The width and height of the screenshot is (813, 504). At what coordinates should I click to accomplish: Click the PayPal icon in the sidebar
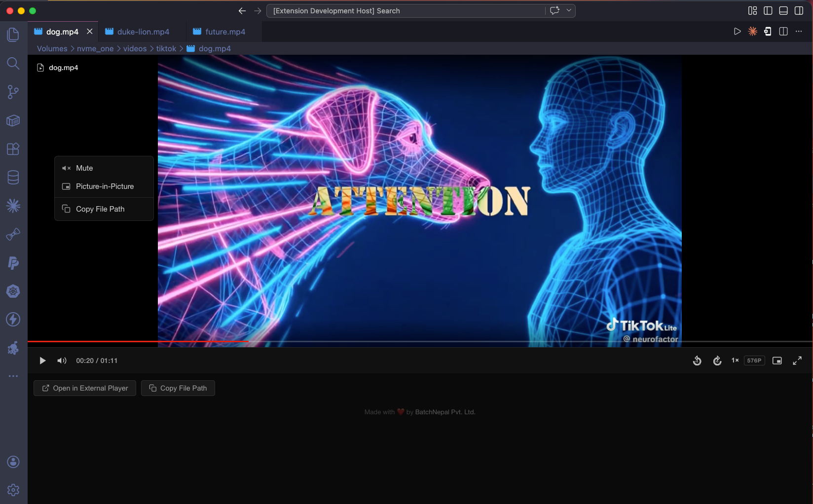point(13,263)
